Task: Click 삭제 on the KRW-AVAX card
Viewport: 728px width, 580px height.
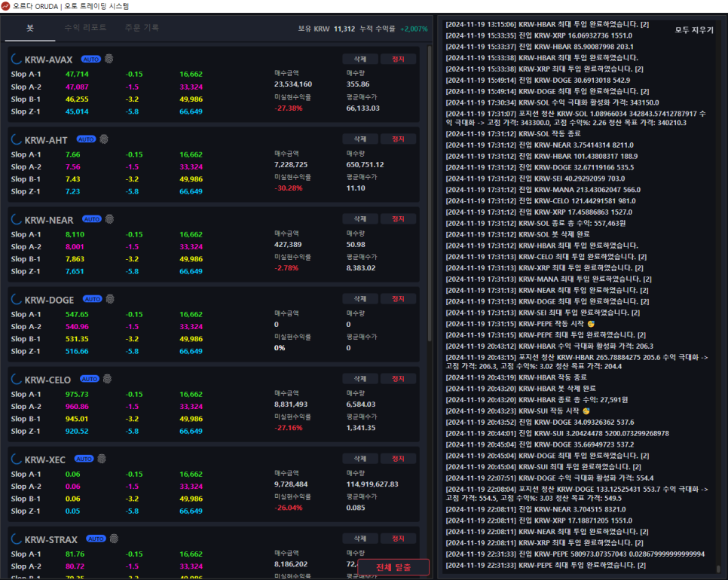Action: [x=360, y=59]
